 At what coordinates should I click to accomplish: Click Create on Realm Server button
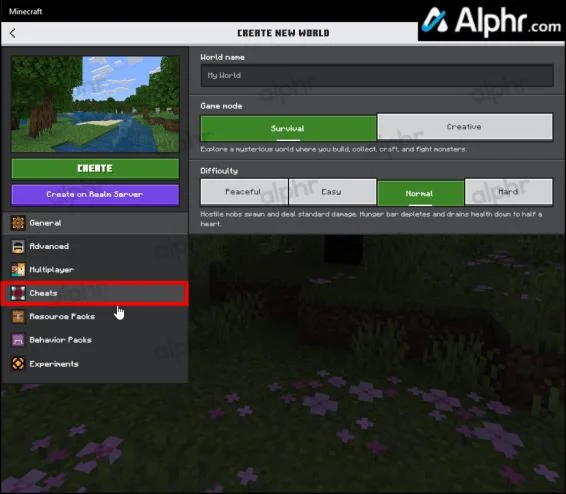pos(95,194)
